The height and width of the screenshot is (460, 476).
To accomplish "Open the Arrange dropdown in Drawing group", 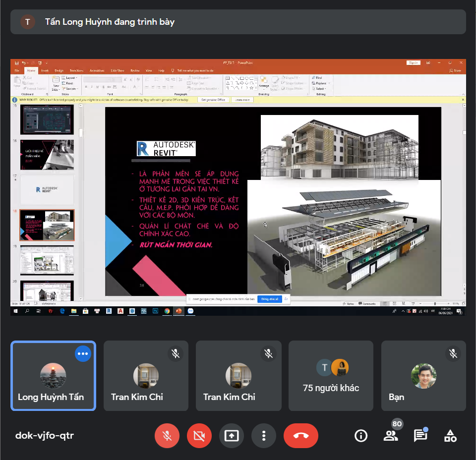I will click(264, 83).
